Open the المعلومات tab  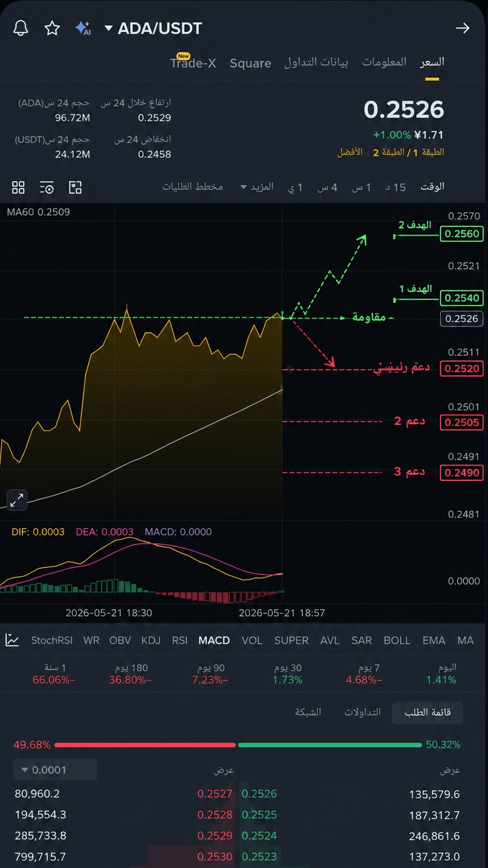pyautogui.click(x=384, y=62)
